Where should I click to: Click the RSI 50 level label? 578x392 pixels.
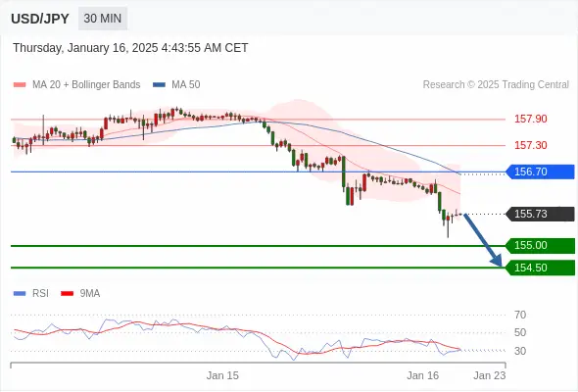click(520, 332)
